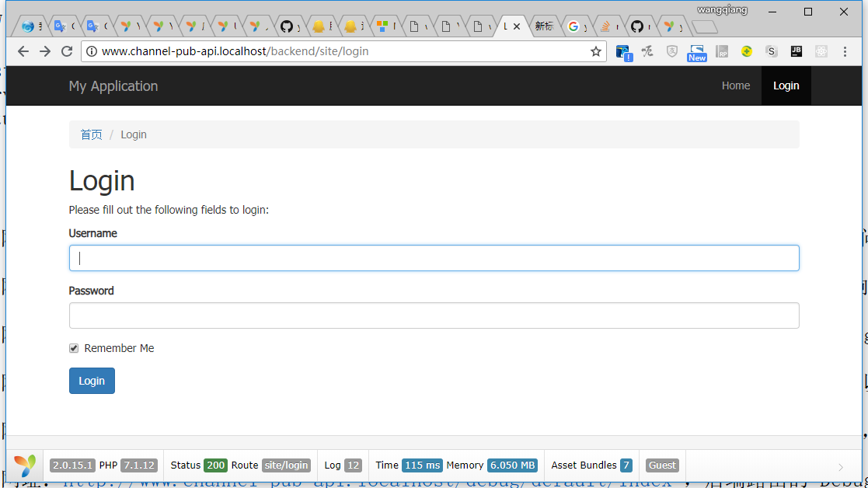The image size is (868, 488).
Task: Click the Login breadcrumb text
Action: (134, 134)
